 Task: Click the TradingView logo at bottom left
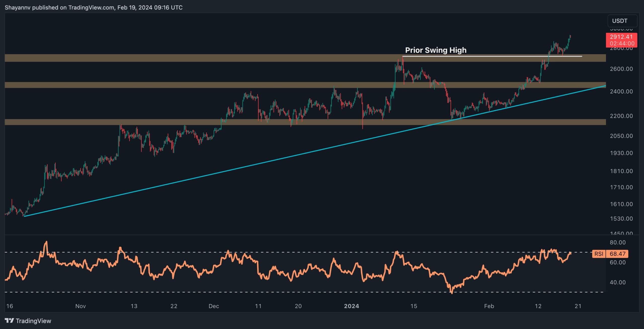pos(28,321)
